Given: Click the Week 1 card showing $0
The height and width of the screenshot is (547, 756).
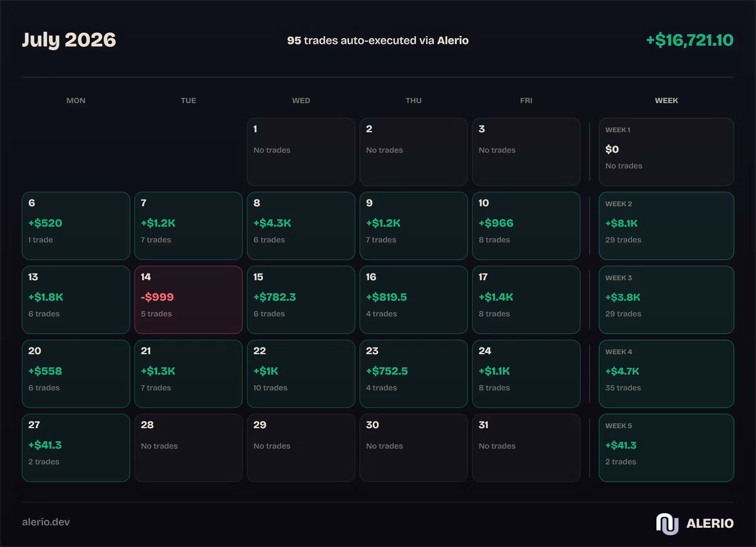Looking at the screenshot, I should click(666, 152).
